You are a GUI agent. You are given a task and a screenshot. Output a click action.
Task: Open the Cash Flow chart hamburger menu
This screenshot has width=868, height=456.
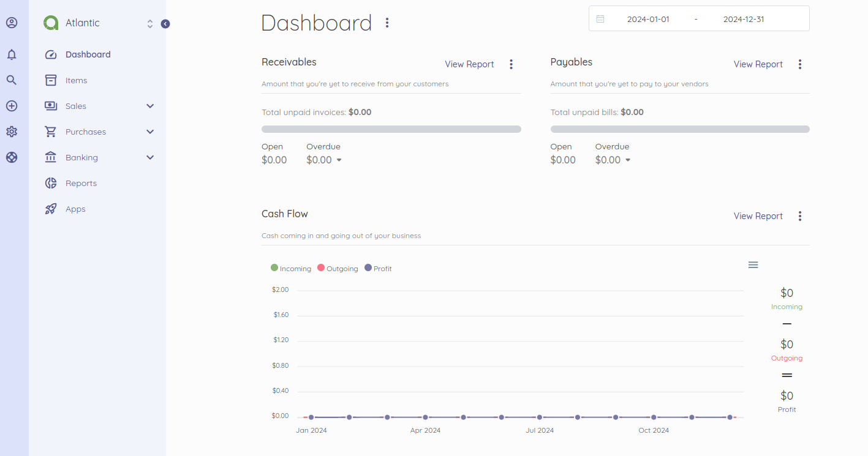tap(753, 264)
